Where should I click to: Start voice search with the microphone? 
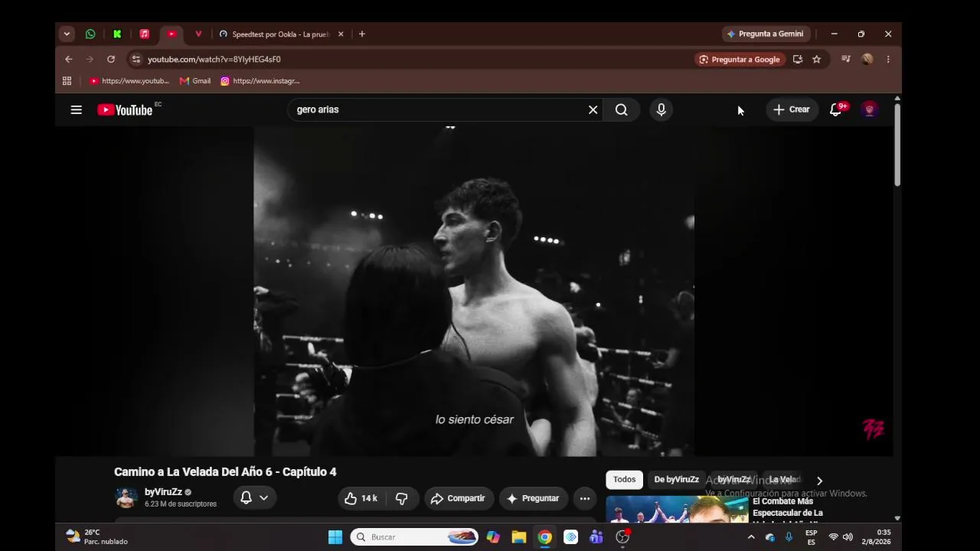click(661, 109)
